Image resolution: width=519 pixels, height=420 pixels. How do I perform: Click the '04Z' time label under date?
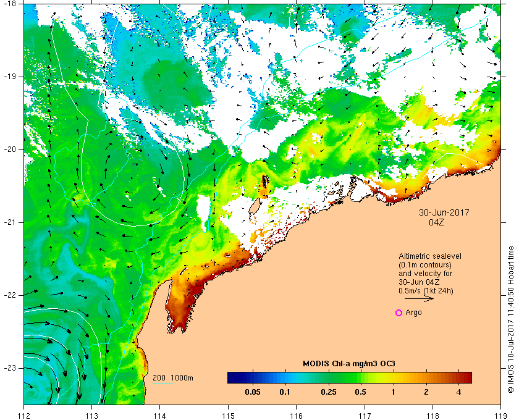pyautogui.click(x=436, y=222)
